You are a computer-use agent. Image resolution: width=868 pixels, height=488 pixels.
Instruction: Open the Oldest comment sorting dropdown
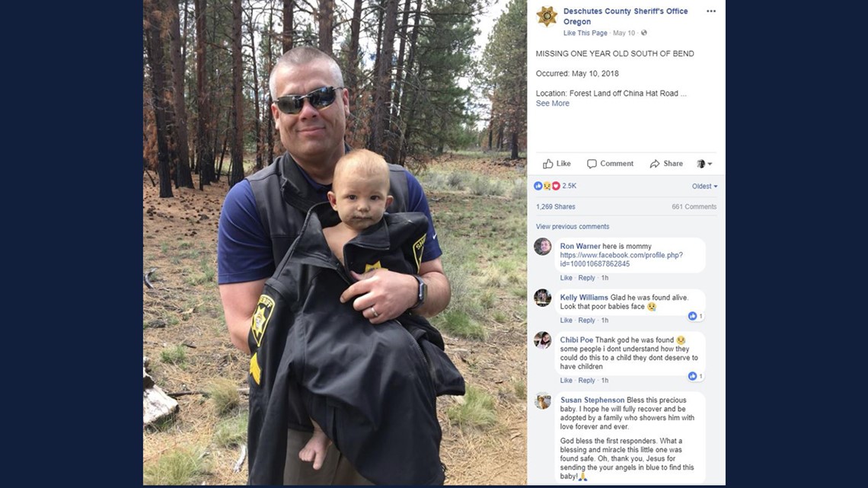(704, 187)
